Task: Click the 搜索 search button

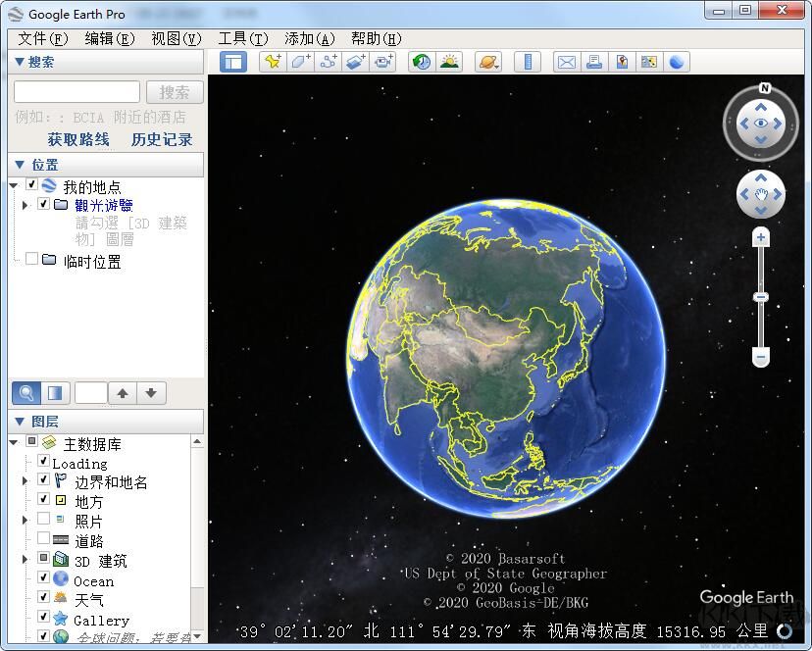Action: point(175,91)
